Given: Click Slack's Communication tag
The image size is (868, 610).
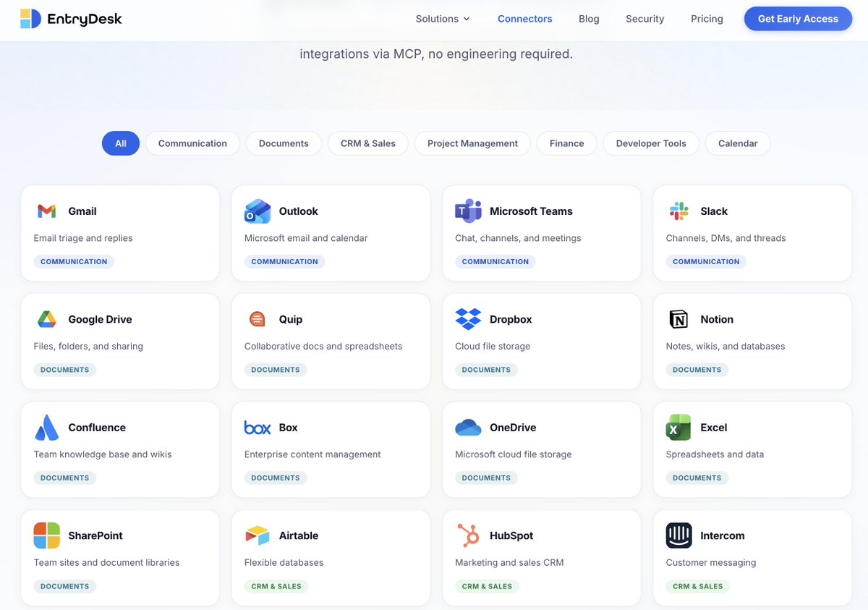Looking at the screenshot, I should (x=706, y=261).
